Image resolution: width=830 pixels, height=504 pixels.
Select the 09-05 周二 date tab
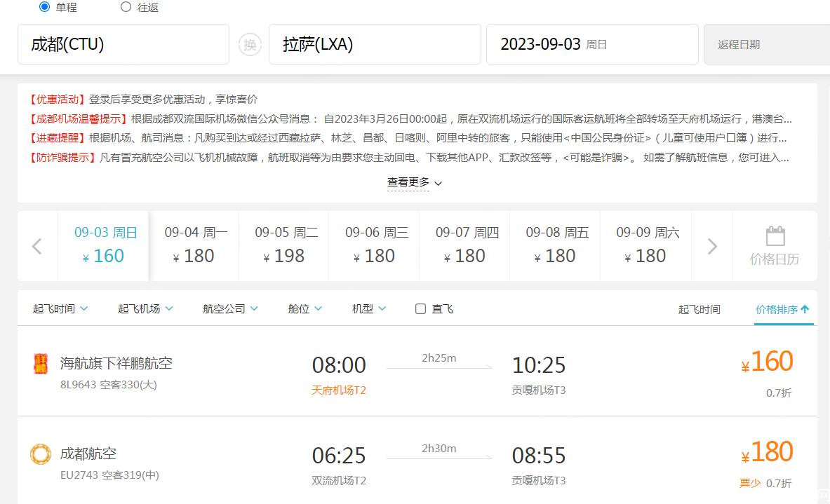tap(284, 246)
